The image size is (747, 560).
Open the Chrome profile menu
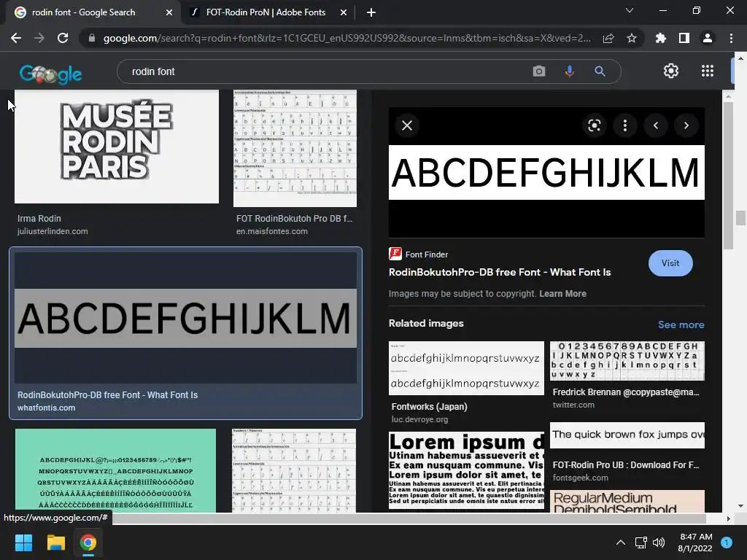[x=708, y=38]
